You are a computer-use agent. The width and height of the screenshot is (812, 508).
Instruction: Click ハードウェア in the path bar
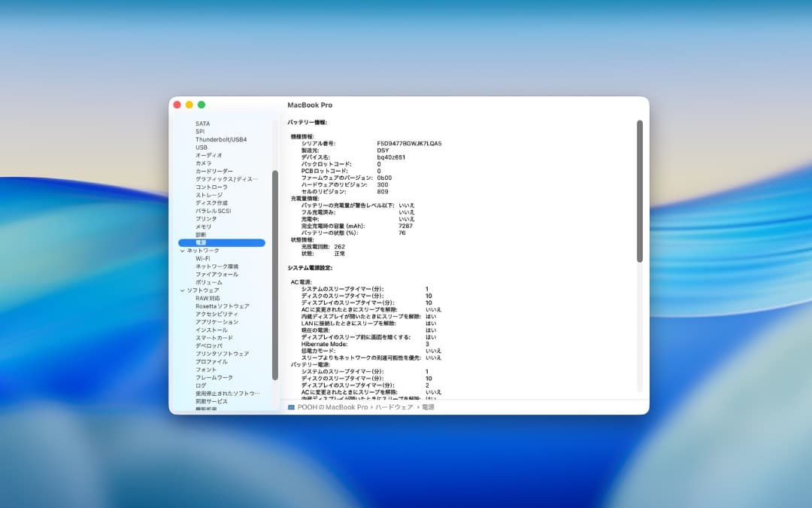pyautogui.click(x=394, y=407)
